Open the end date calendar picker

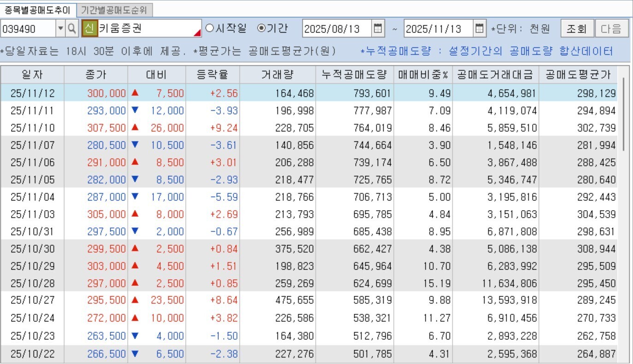[x=480, y=29]
